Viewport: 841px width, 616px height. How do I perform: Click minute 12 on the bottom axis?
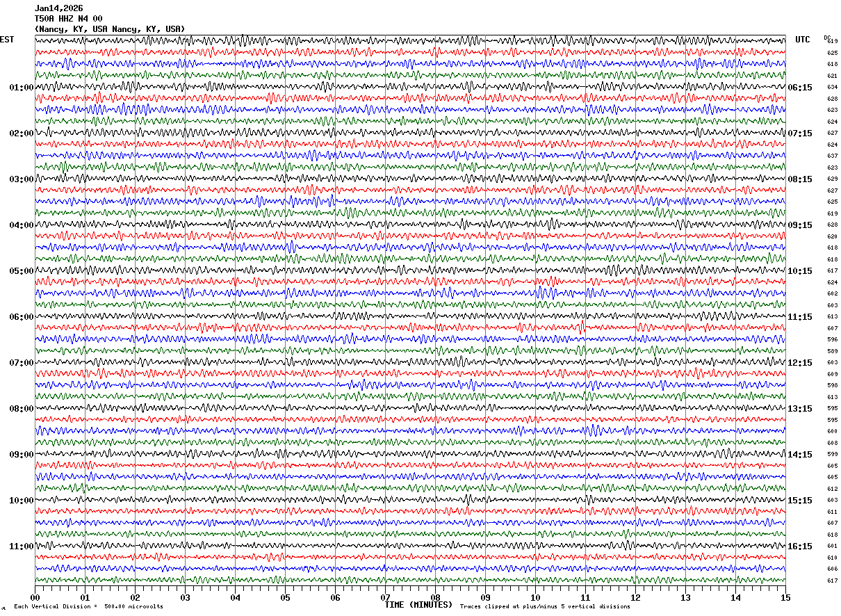(x=635, y=597)
